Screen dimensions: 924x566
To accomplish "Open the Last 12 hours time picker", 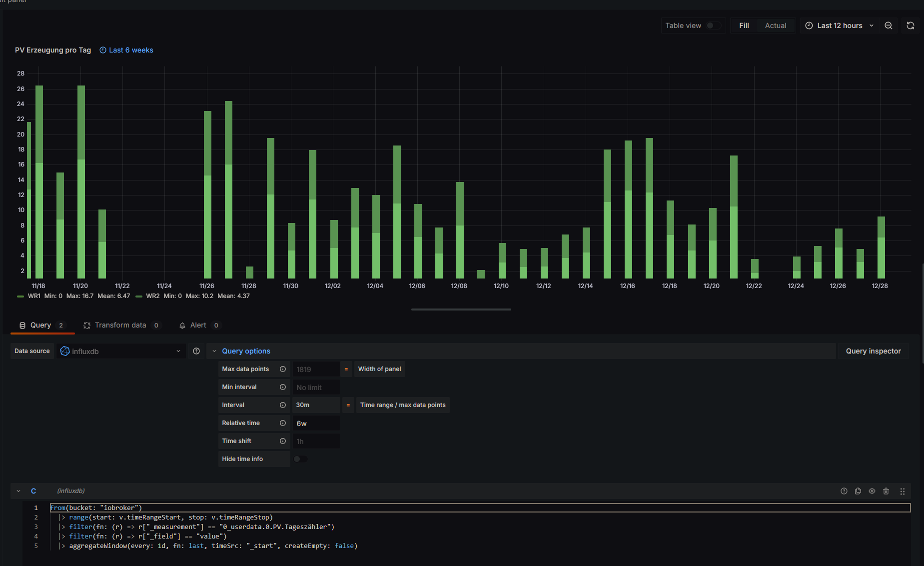I will coord(839,25).
